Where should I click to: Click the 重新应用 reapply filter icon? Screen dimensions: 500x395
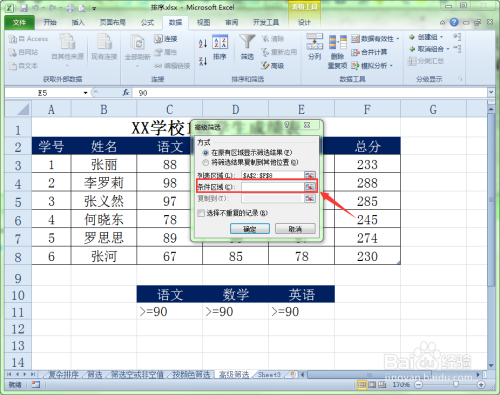(265, 52)
